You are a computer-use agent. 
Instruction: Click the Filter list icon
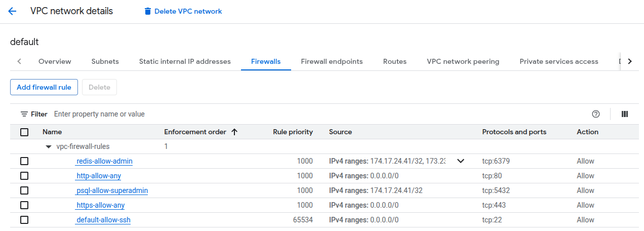[24, 114]
